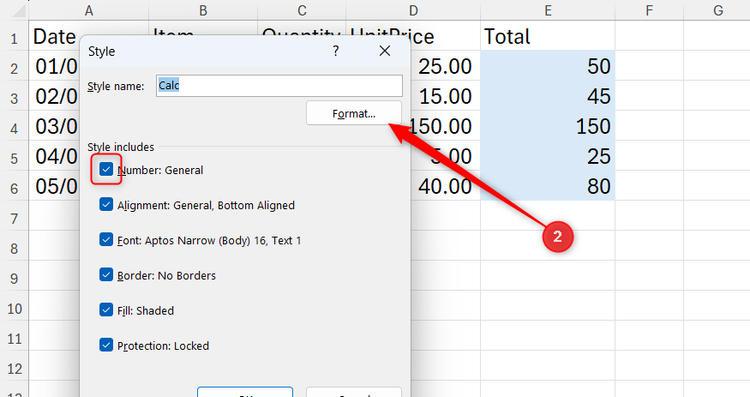Select the date cell starting 03/0
Viewport: 750px width, 397px height.
click(55, 126)
